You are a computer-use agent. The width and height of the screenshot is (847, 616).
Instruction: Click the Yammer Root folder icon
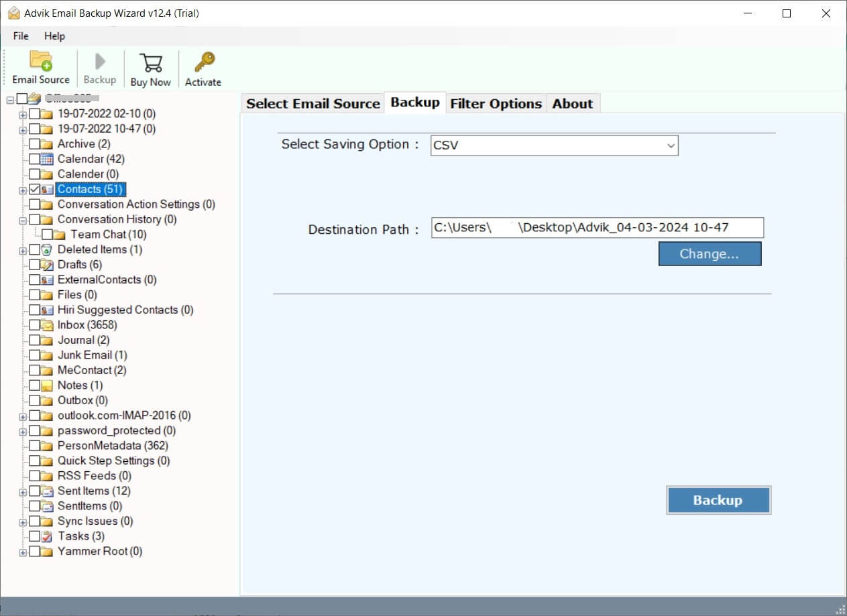[47, 551]
